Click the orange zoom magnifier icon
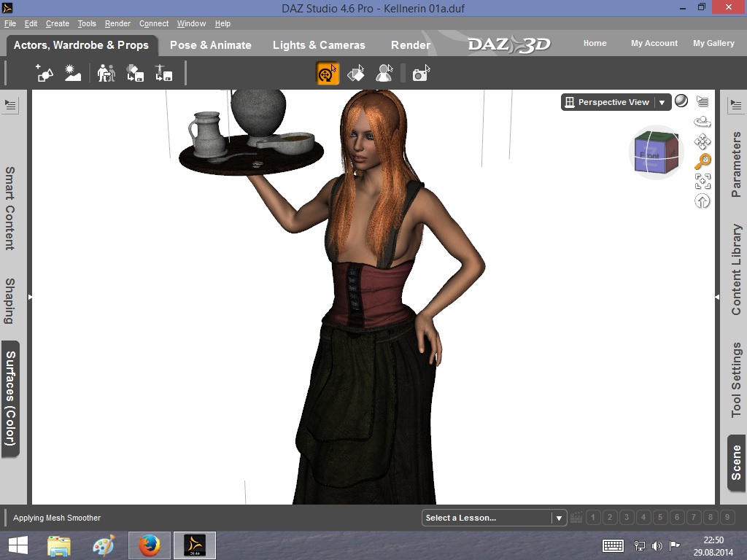This screenshot has width=747, height=560. 703,161
